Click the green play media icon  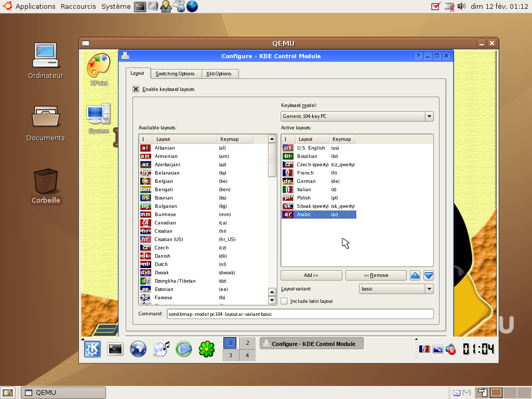(184, 349)
